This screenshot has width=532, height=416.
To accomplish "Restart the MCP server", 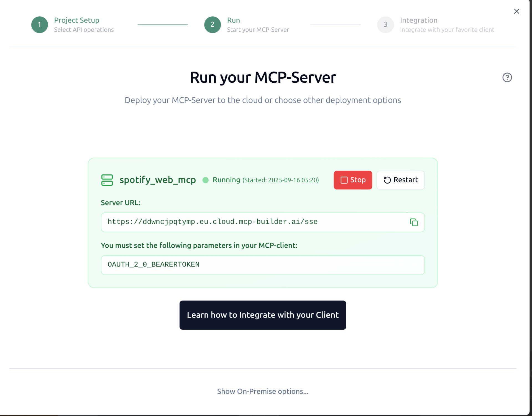I will point(400,180).
